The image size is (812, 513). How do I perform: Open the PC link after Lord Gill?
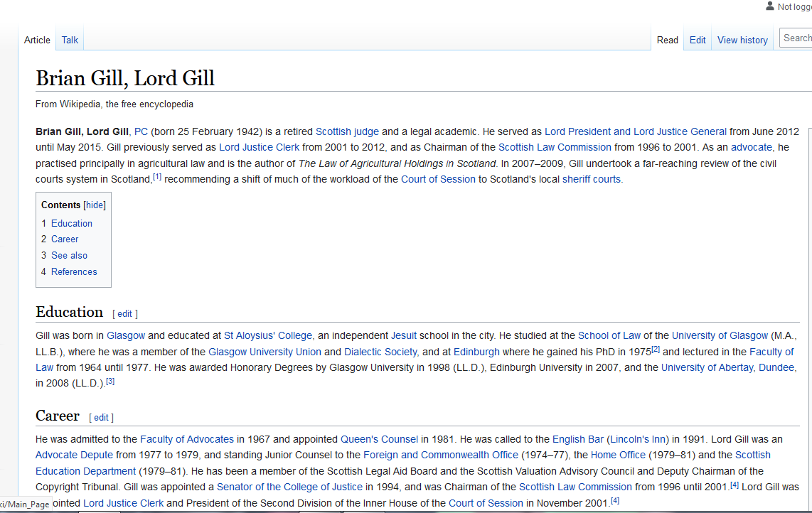(x=141, y=131)
